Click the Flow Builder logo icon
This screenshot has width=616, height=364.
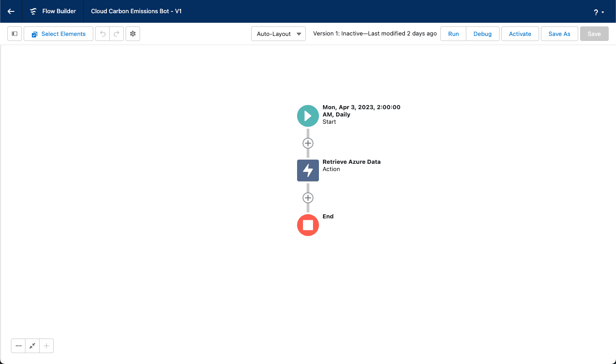tap(33, 11)
